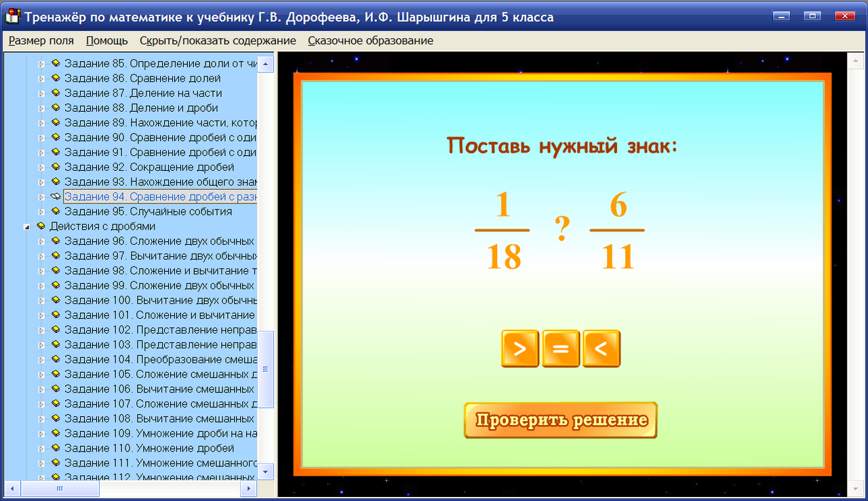The height and width of the screenshot is (501, 868).
Task: Click the book icon next to Задание 92
Action: point(55,167)
